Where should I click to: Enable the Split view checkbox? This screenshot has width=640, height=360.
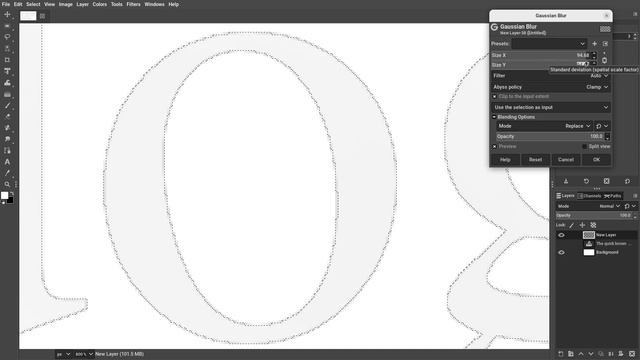[584, 147]
